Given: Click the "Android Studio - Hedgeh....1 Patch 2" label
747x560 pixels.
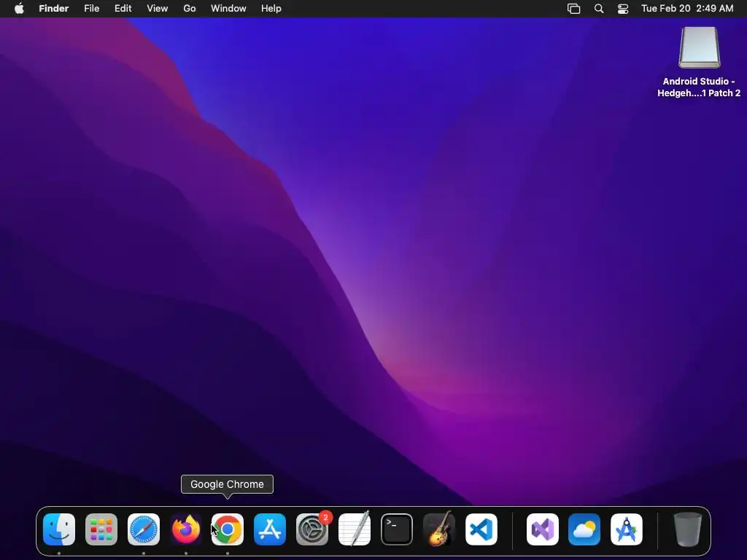Looking at the screenshot, I should coord(699,87).
